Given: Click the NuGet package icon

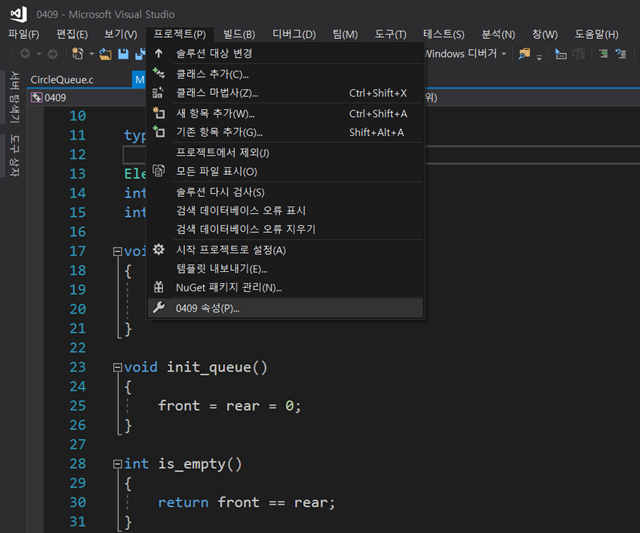Looking at the screenshot, I should tap(159, 287).
